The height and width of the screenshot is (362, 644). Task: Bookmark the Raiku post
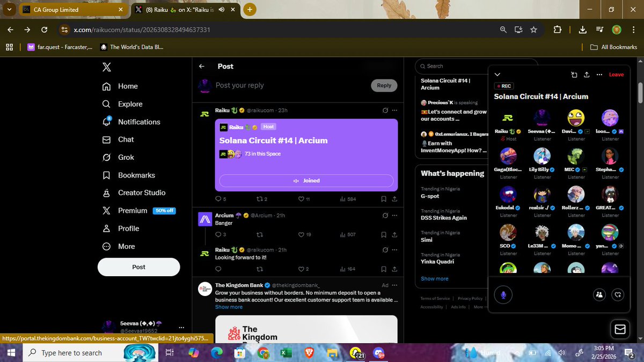383,198
